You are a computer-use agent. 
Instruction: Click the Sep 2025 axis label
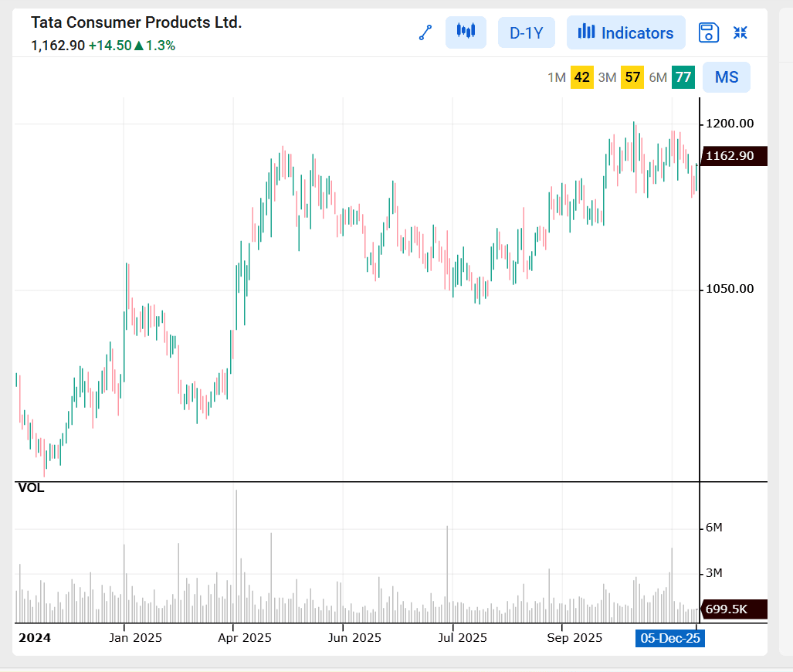(574, 637)
